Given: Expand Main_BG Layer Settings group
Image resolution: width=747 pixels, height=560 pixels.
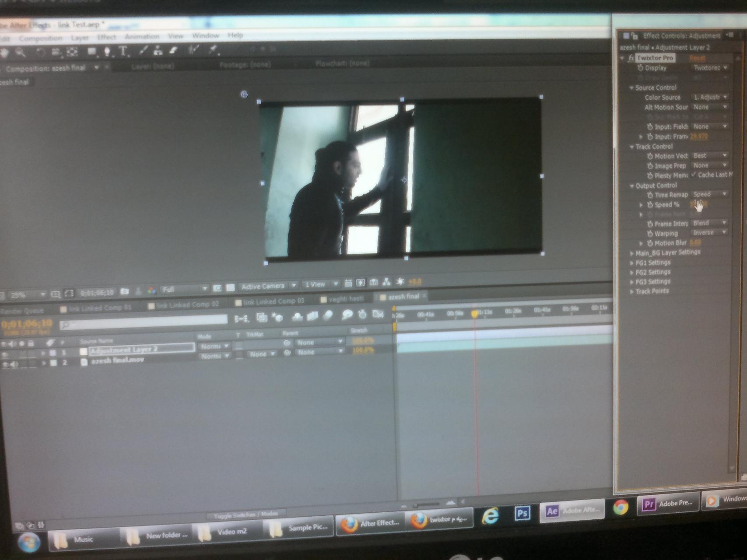Looking at the screenshot, I should [x=631, y=253].
